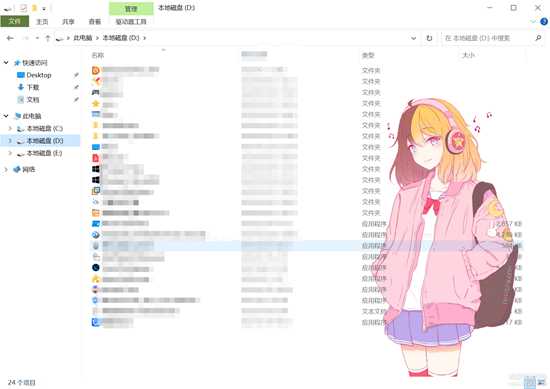Click the properties icon in the quick access toolbar
550x389 pixels.
click(23, 8)
